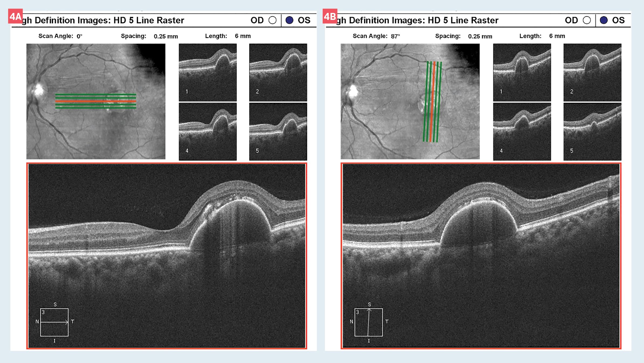
Task: Select OD radio button in panel 4A
Action: [272, 20]
